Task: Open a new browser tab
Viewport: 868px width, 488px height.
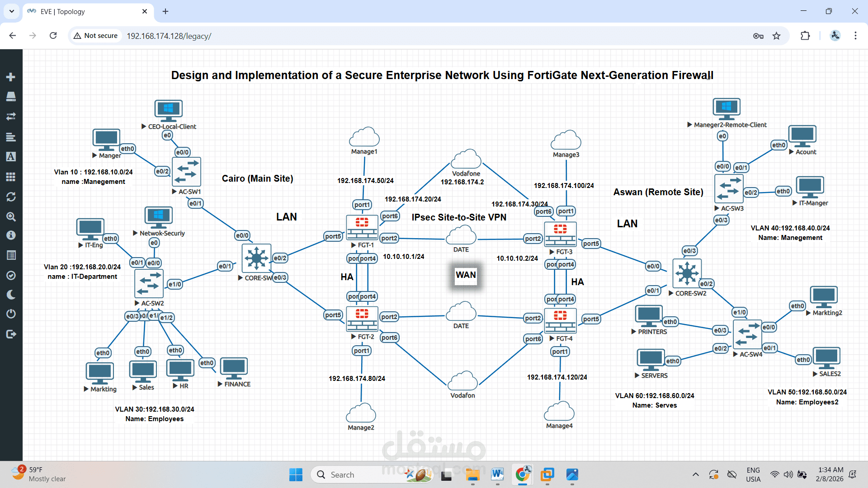Action: (x=165, y=11)
